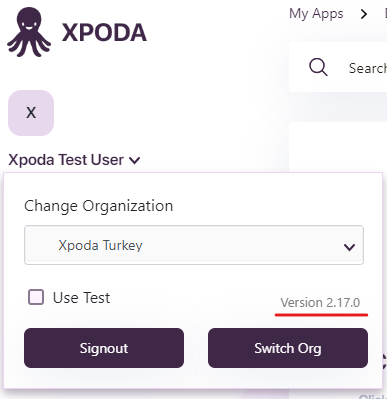
Task: Click the cut-off breadcrumb item after the arrow
Action: (x=385, y=14)
